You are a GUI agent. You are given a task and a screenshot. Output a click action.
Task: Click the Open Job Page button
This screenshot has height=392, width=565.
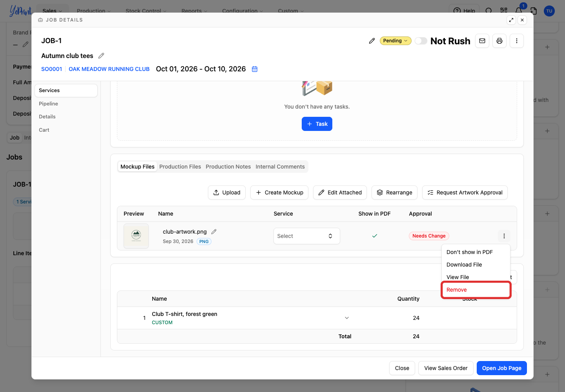[502, 368]
